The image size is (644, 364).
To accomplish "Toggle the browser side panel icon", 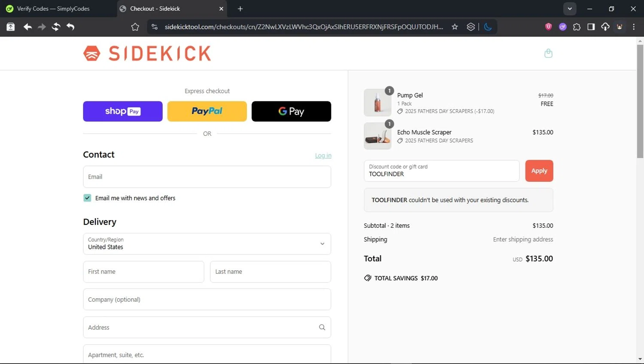I will pyautogui.click(x=591, y=27).
